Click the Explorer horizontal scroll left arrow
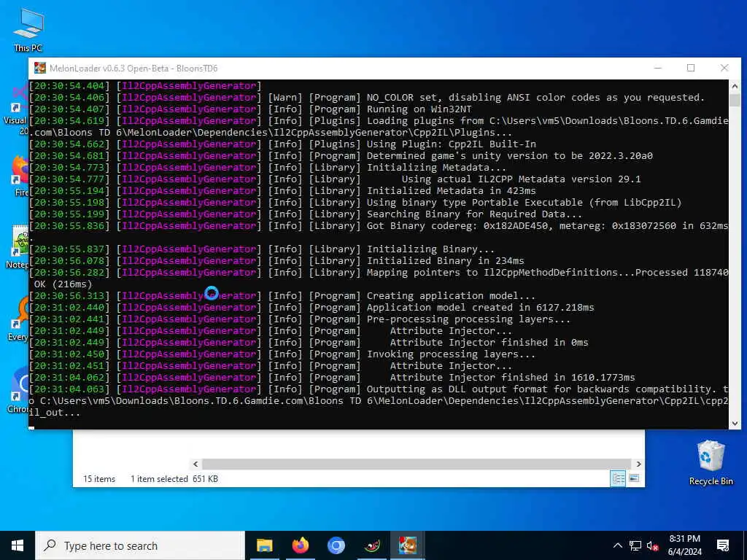 (x=196, y=464)
